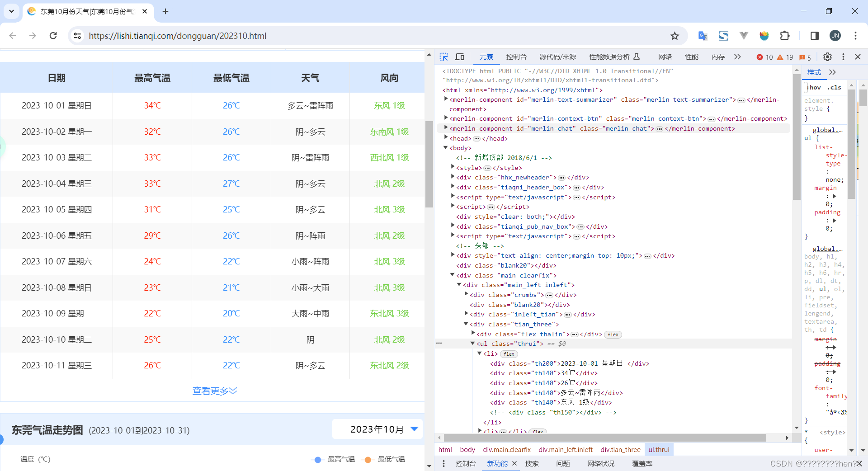Click the elements panel horizontal scrollbar
The image size is (868, 471).
pyautogui.click(x=605, y=438)
